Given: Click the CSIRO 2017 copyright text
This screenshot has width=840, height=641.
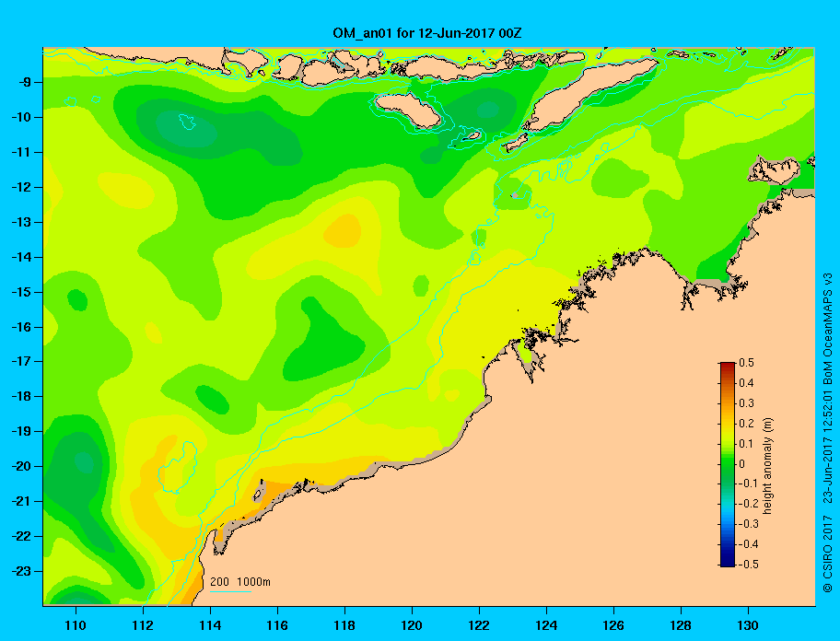Looking at the screenshot, I should coord(828,554).
